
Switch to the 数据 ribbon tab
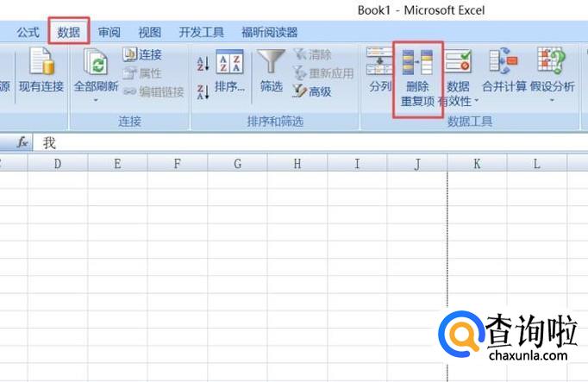(69, 33)
